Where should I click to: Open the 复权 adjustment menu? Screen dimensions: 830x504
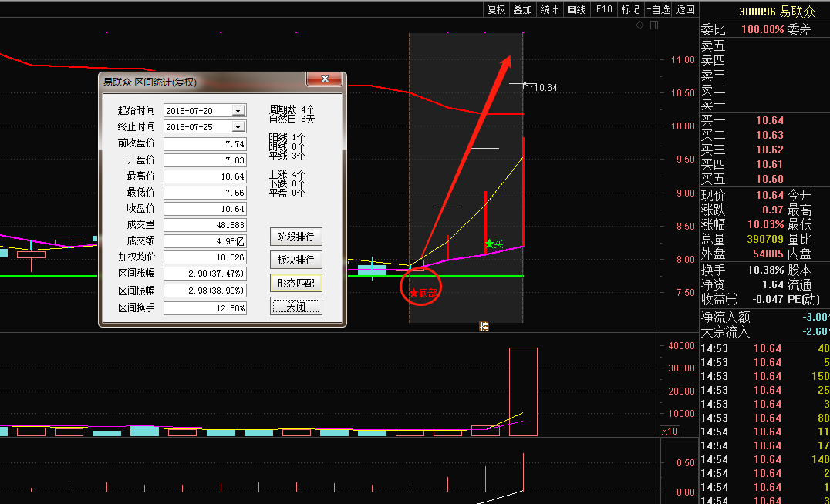click(x=496, y=9)
